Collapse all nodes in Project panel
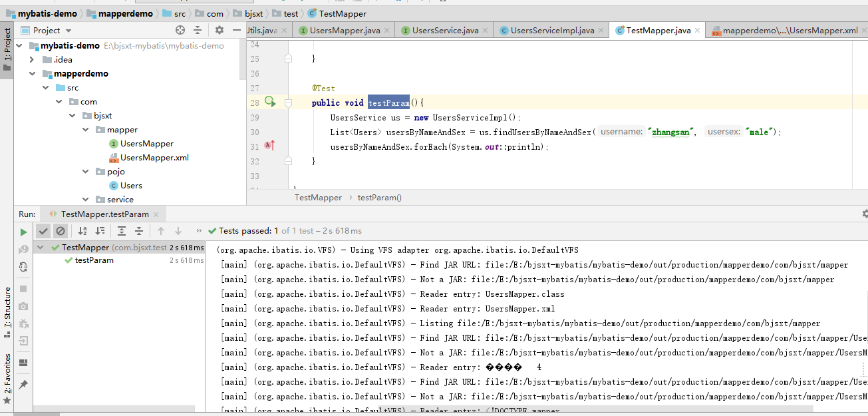Image resolution: width=868 pixels, height=416 pixels. pos(198,30)
